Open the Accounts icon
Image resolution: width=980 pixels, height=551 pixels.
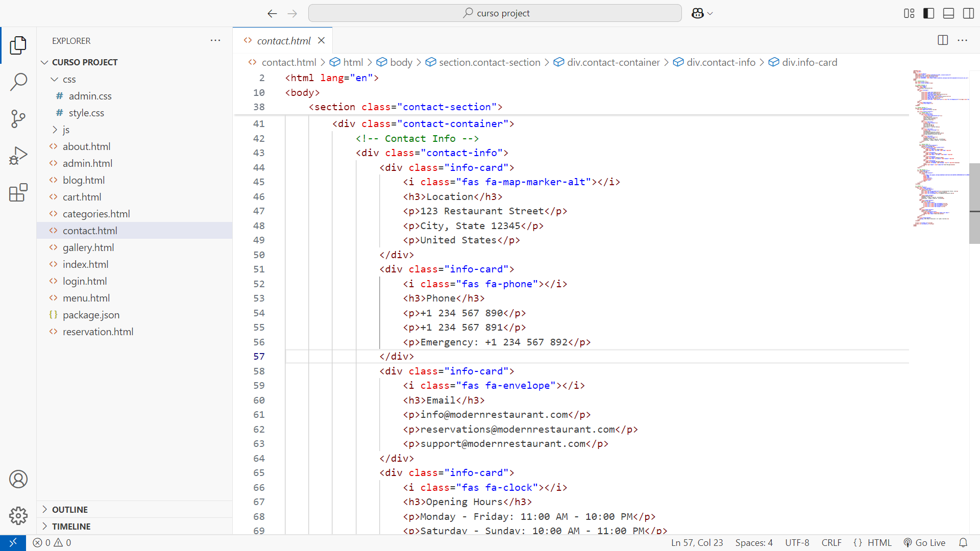click(18, 479)
